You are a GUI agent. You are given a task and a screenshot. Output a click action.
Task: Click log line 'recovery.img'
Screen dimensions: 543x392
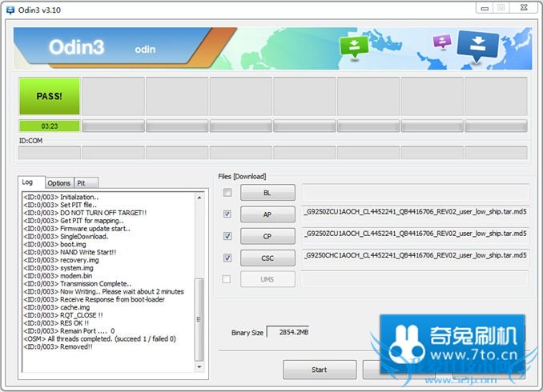pyautogui.click(x=61, y=260)
